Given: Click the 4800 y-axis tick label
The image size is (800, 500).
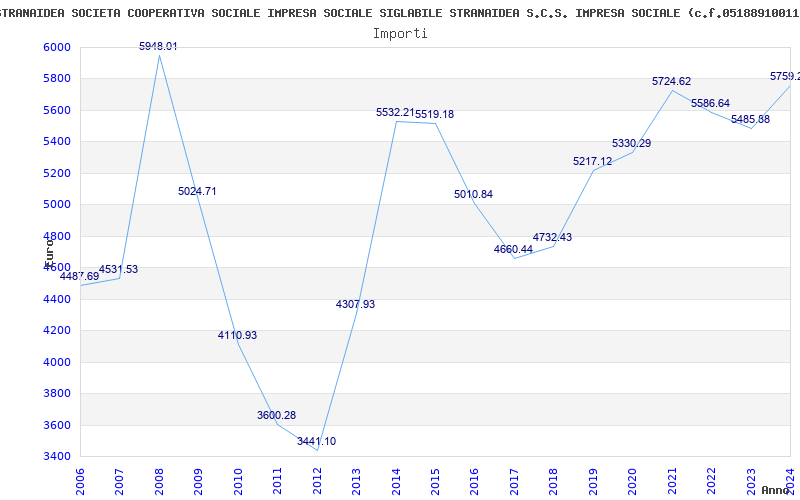Looking at the screenshot, I should (x=57, y=236).
